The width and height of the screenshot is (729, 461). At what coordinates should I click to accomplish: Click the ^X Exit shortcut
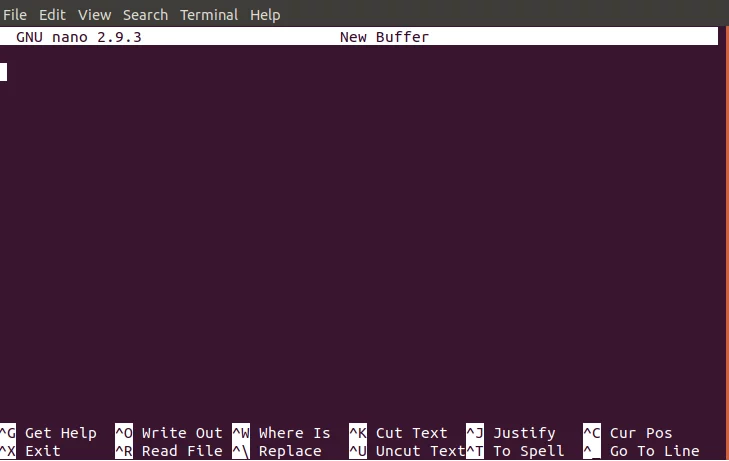tap(30, 451)
